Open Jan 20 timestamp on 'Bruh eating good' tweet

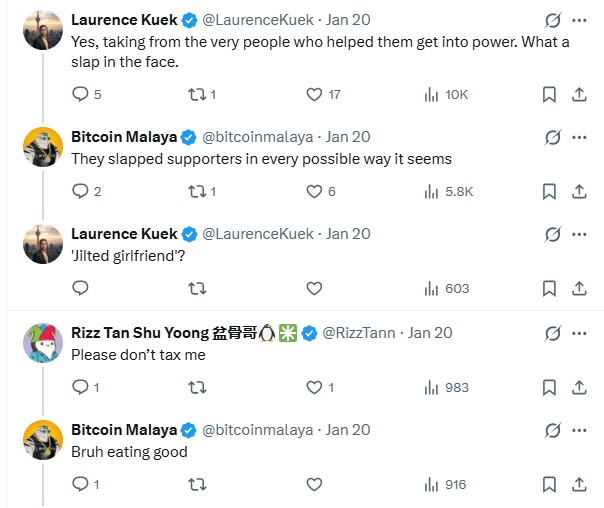click(x=348, y=429)
